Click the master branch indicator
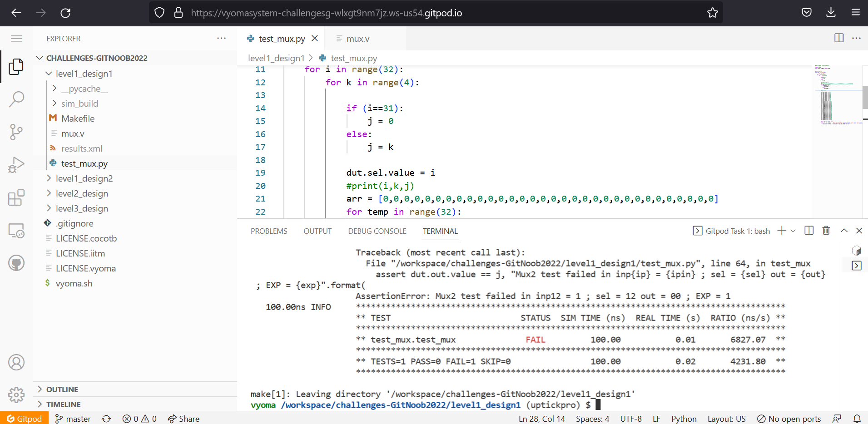Screen dimensions: 868x424 tap(72, 419)
